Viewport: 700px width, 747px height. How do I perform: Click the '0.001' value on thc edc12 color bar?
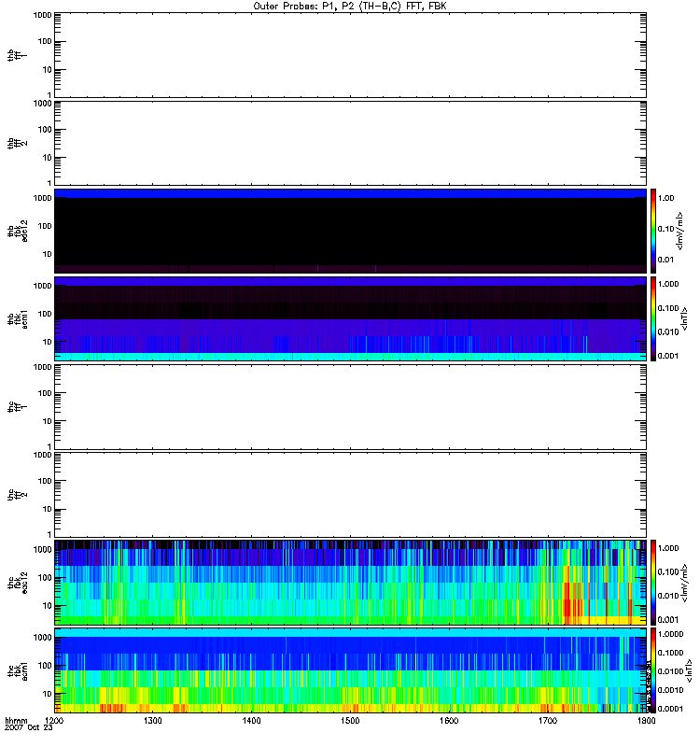[668, 620]
